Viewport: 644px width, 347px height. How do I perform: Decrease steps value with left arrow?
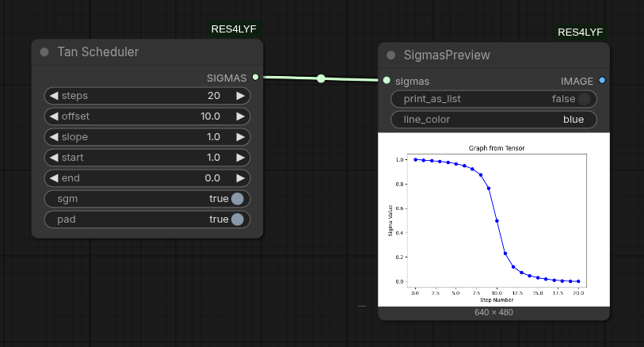pyautogui.click(x=54, y=96)
